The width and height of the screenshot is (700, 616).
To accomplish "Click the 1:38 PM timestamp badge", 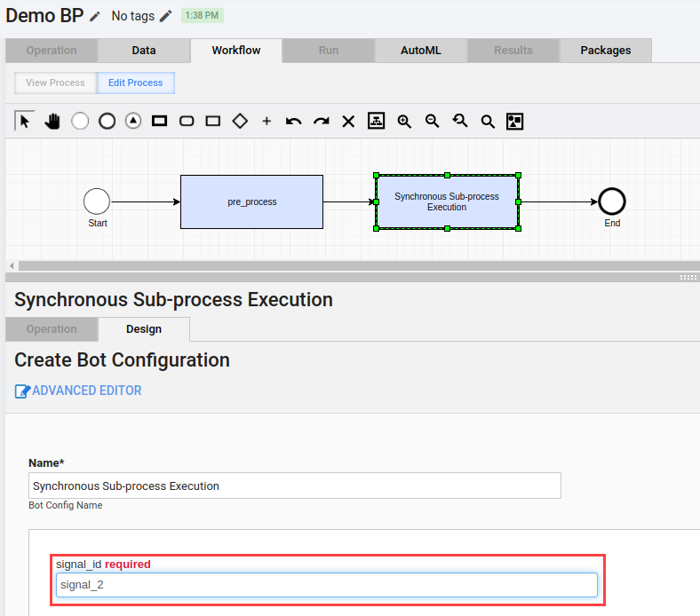I will [203, 16].
